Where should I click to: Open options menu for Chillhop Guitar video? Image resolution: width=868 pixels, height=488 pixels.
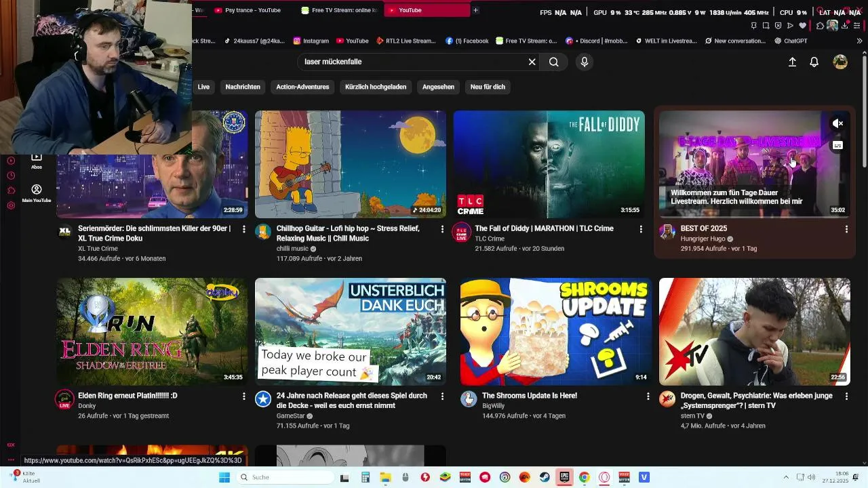click(442, 229)
